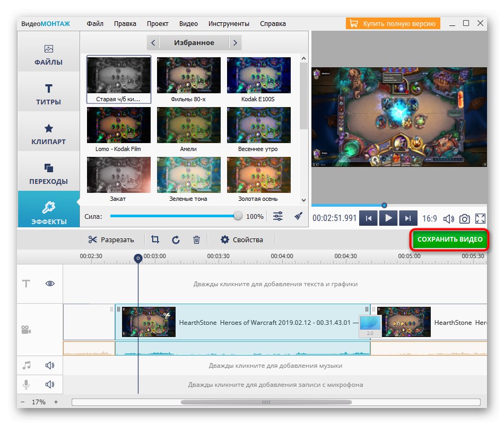The width and height of the screenshot is (504, 425).
Task: Click the preview playback progress handle
Action: point(384,205)
